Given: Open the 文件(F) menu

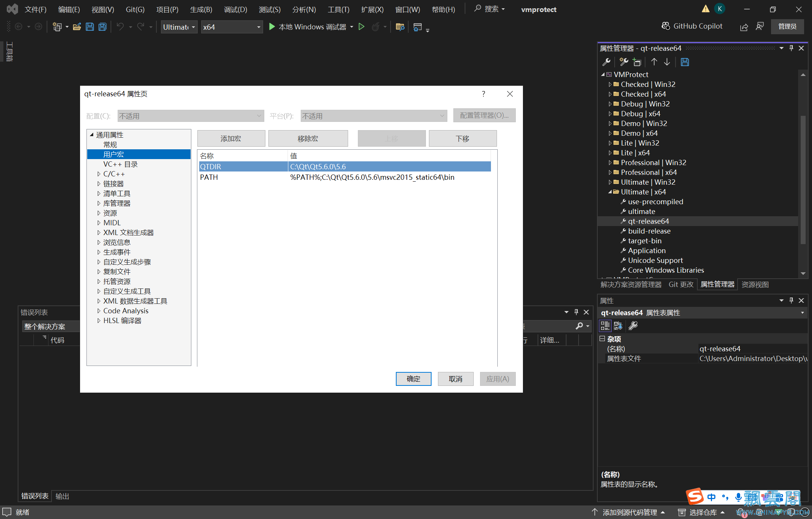Looking at the screenshot, I should [35, 9].
